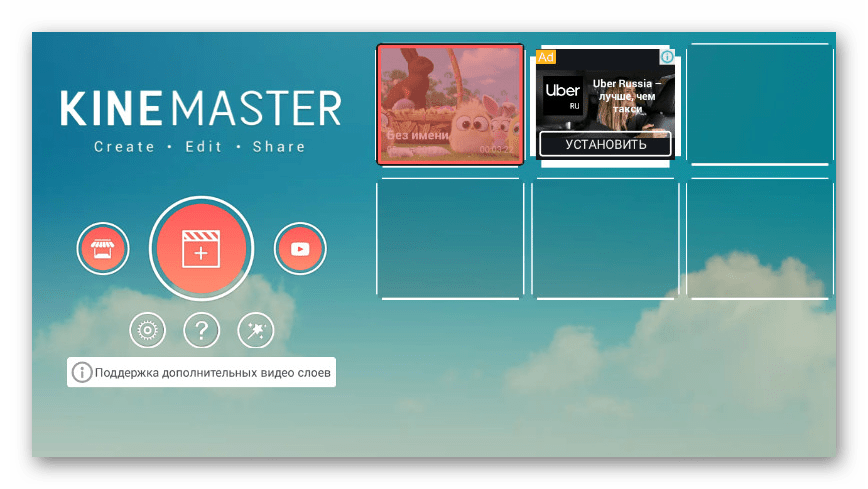Open settings via the gear icon
Image resolution: width=868 pixels, height=489 pixels.
tap(147, 330)
